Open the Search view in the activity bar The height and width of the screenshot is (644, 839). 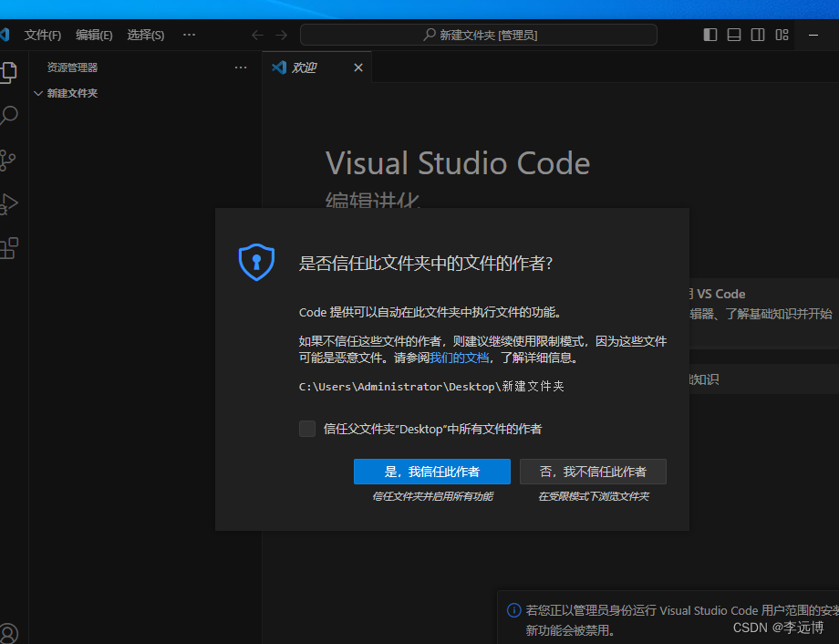coord(11,116)
